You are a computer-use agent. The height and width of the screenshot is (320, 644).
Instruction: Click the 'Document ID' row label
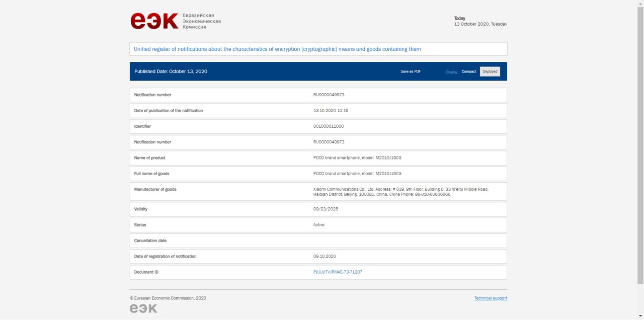point(146,272)
